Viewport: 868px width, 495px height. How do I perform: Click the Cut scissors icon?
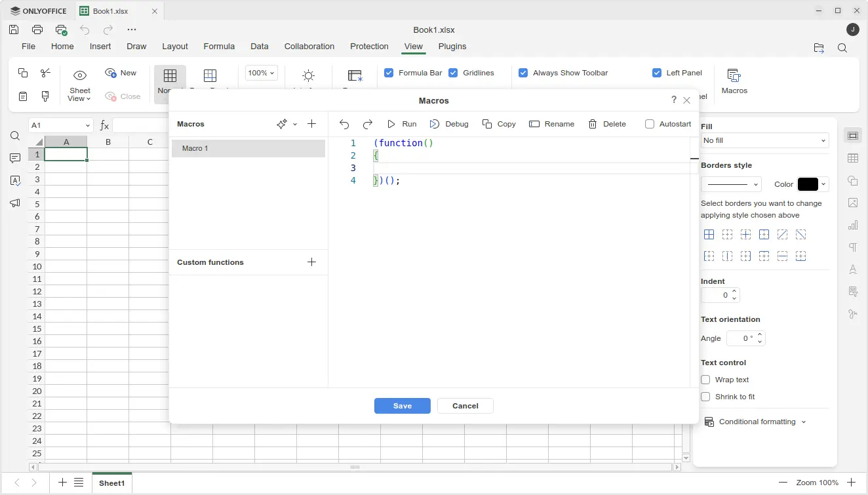(45, 73)
